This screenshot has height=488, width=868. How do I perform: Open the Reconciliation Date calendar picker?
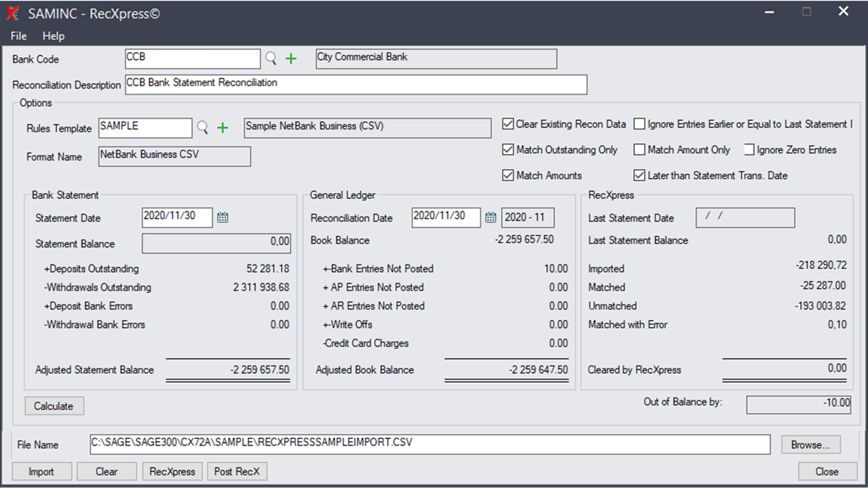tap(491, 217)
